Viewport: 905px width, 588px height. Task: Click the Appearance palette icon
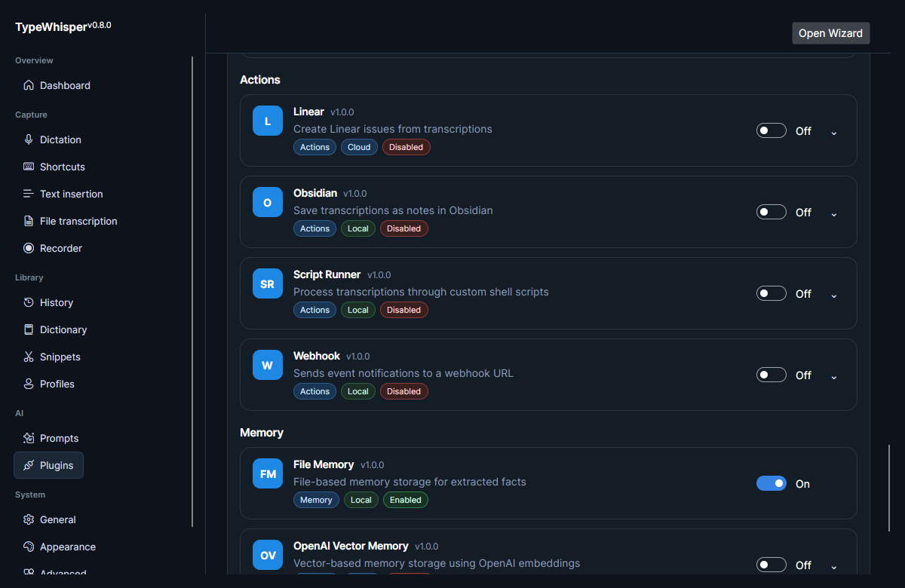click(x=29, y=547)
